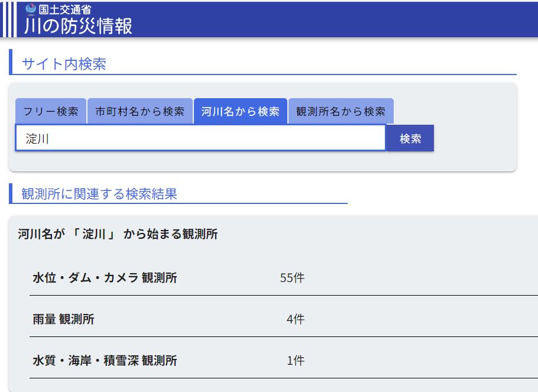The height and width of the screenshot is (392, 538).
Task: Open 水質・海岸・積雪深 観測所 results
Action: (105, 361)
